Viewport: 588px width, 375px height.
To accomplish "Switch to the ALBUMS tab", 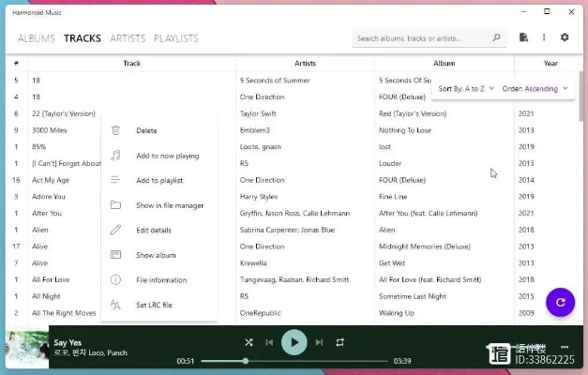I will click(x=37, y=38).
